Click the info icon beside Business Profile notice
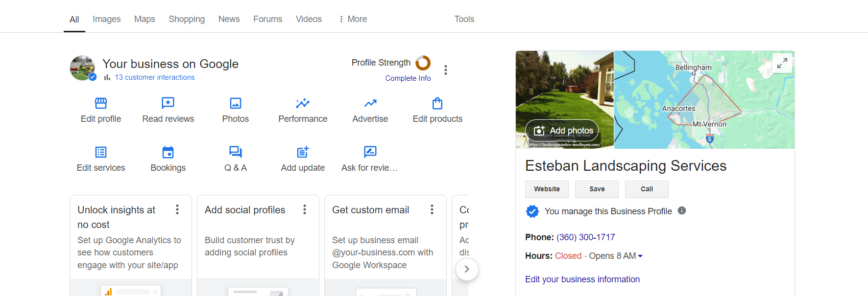Image resolution: width=868 pixels, height=296 pixels. coord(682,210)
